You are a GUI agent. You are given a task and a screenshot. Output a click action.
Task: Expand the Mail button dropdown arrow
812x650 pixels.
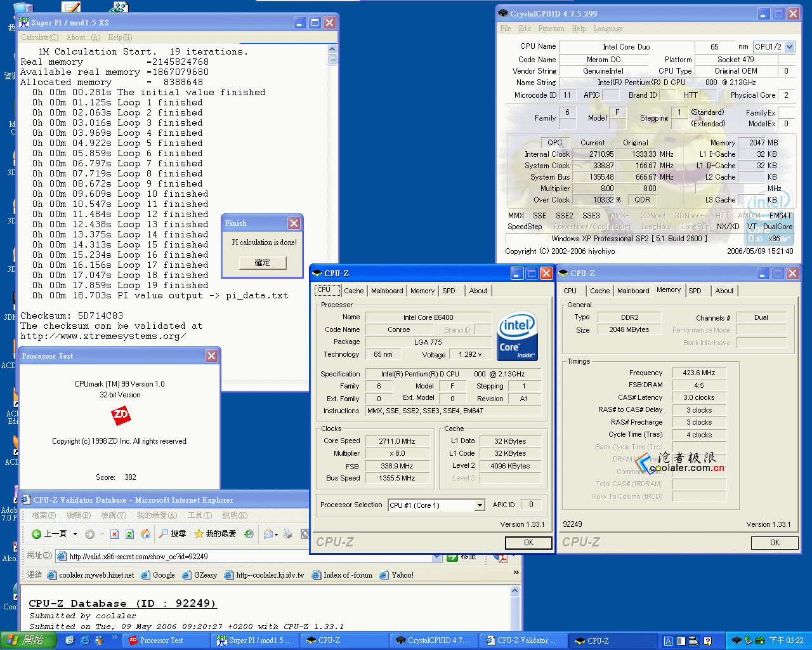(x=277, y=534)
